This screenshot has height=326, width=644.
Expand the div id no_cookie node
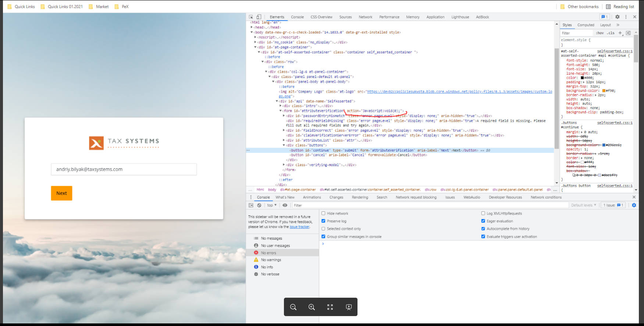(255, 42)
